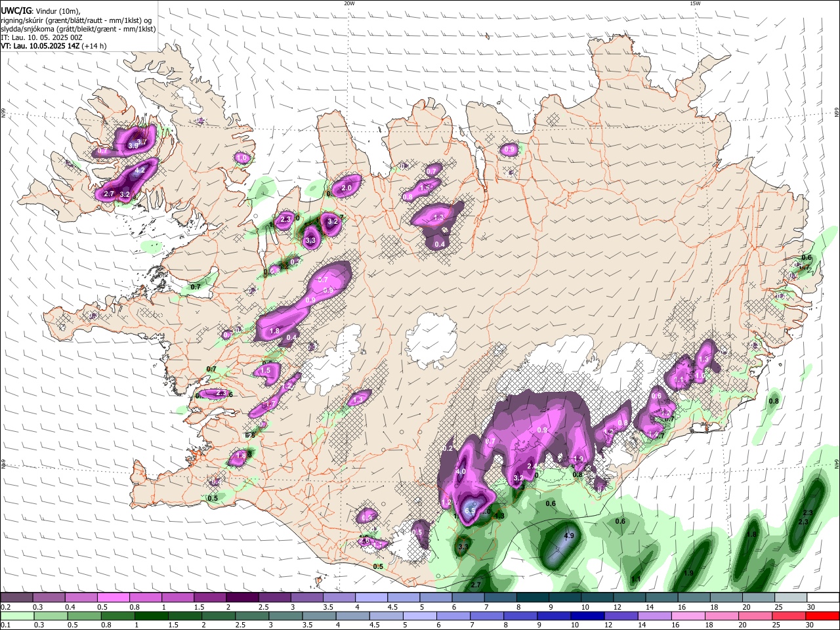Viewport: 840px width, 630px height.
Task: Click the "15W" longitude label
Action: pos(695,3)
